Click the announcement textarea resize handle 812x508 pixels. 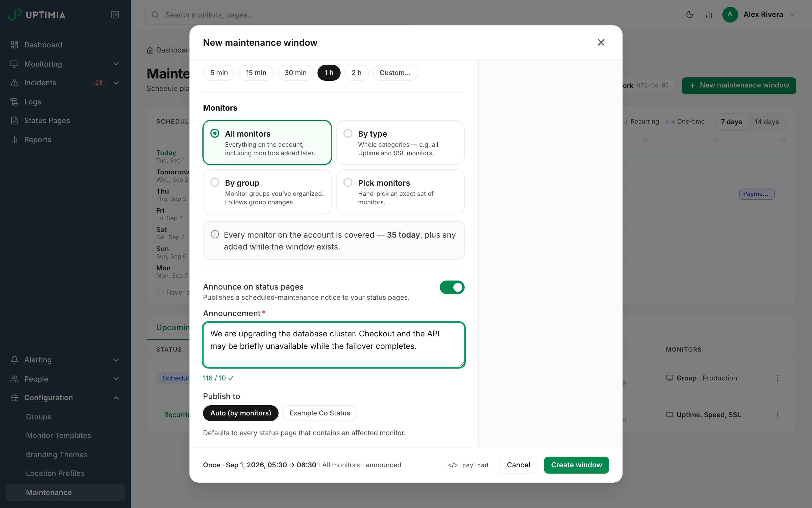point(461,364)
